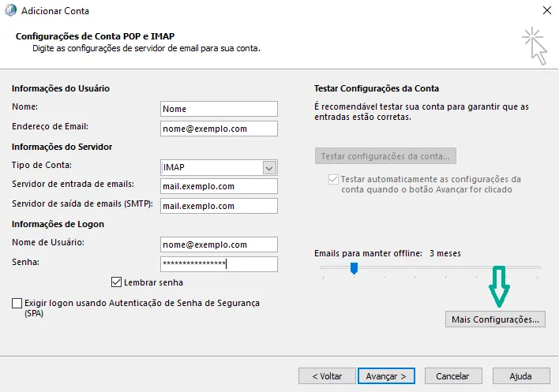Click the Nome input field
559x392 pixels.
219,109
